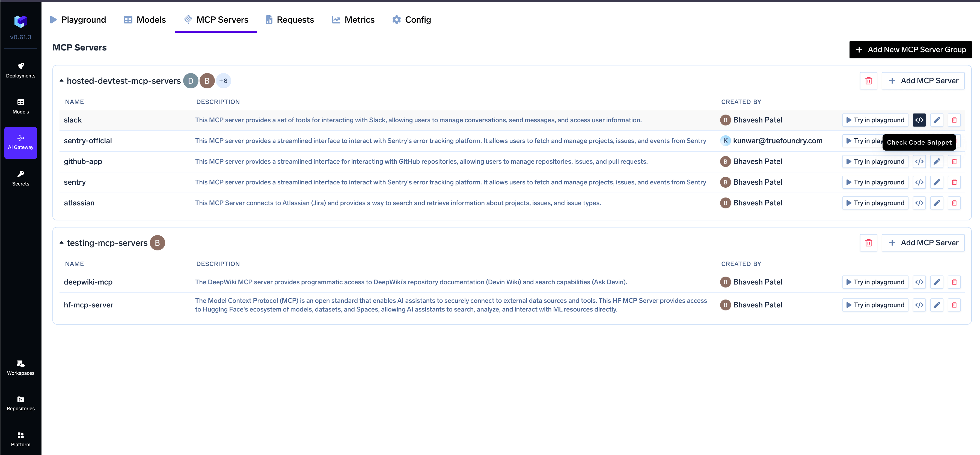Try sentry in playground
The image size is (980, 455).
(x=875, y=182)
